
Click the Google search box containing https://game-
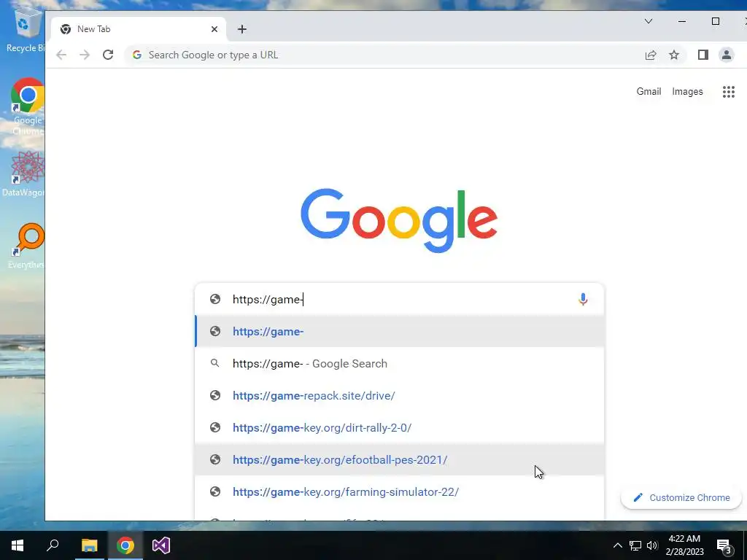[399, 299]
